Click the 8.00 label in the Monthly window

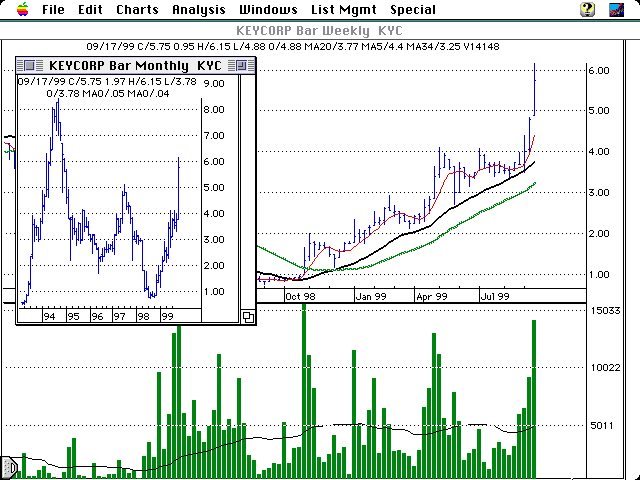pos(214,109)
